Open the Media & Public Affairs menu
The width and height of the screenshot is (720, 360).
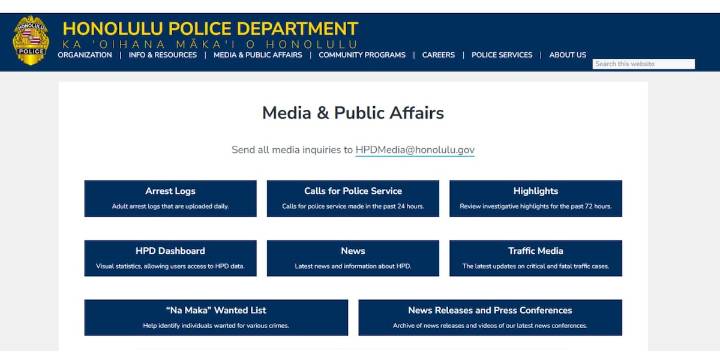[258, 55]
